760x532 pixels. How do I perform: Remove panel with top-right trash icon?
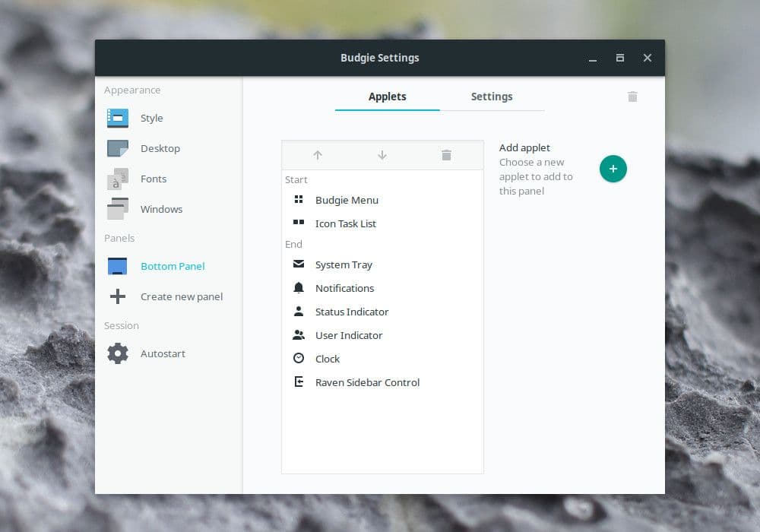click(632, 97)
